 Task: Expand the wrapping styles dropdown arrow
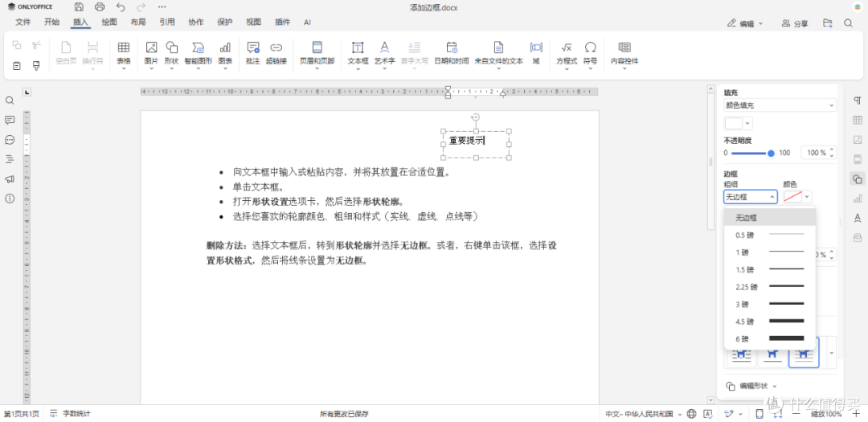(831, 353)
